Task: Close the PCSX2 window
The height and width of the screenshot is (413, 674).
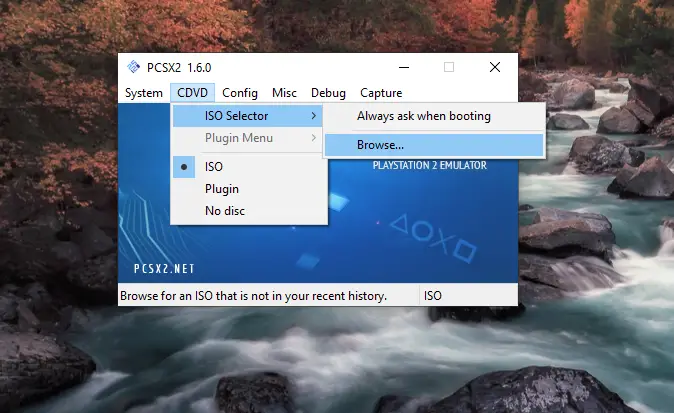Action: click(x=495, y=67)
